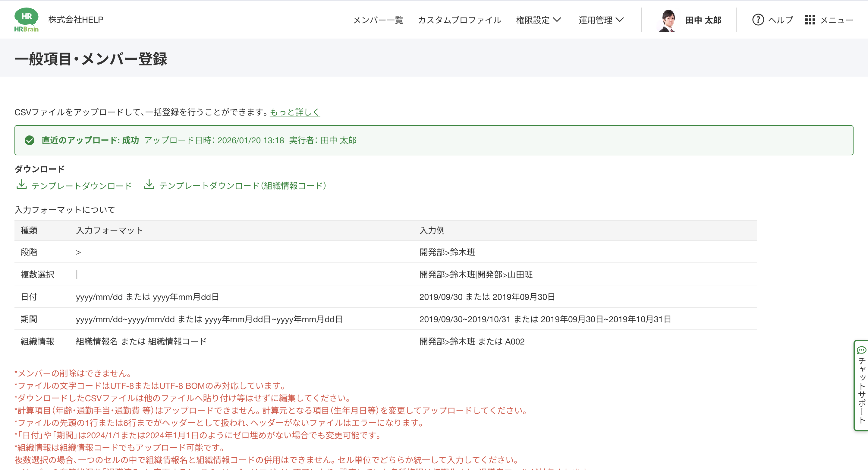Click テンプレートダウンロード(組織情報コード) link
Viewport: 868px width, 470px height.
click(243, 186)
